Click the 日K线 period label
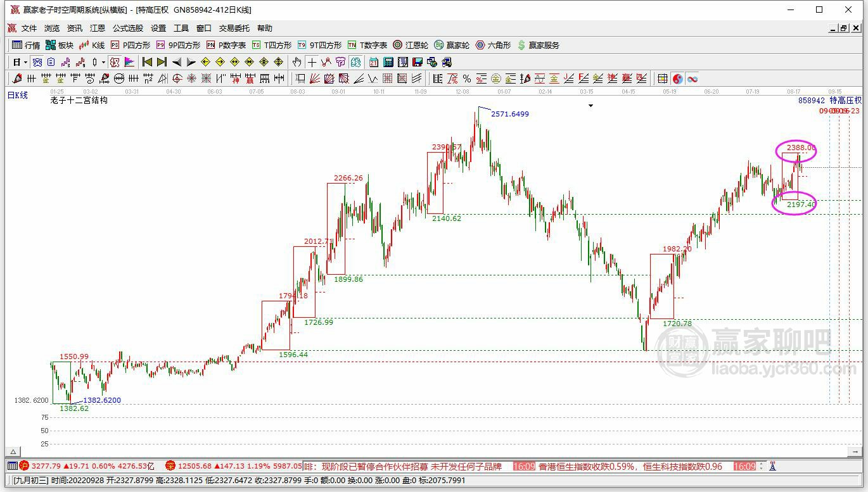868x492 pixels. (x=18, y=95)
